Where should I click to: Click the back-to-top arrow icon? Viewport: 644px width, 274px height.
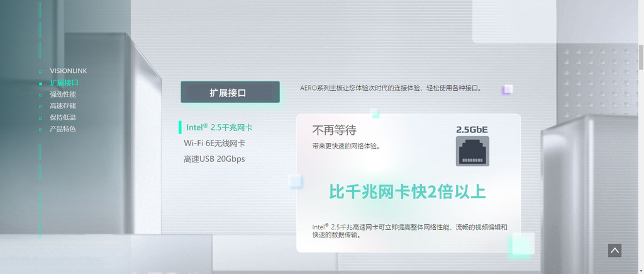pyautogui.click(x=614, y=250)
